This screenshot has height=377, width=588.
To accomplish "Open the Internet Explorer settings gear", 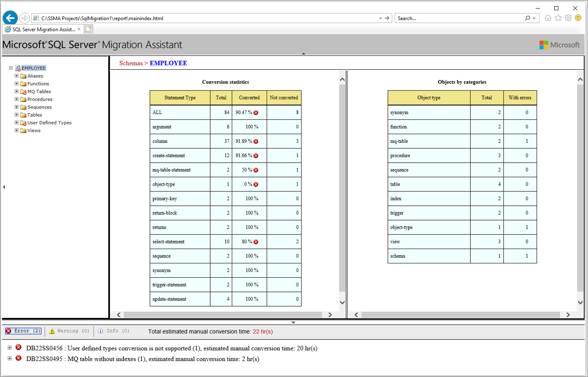I will 568,18.
